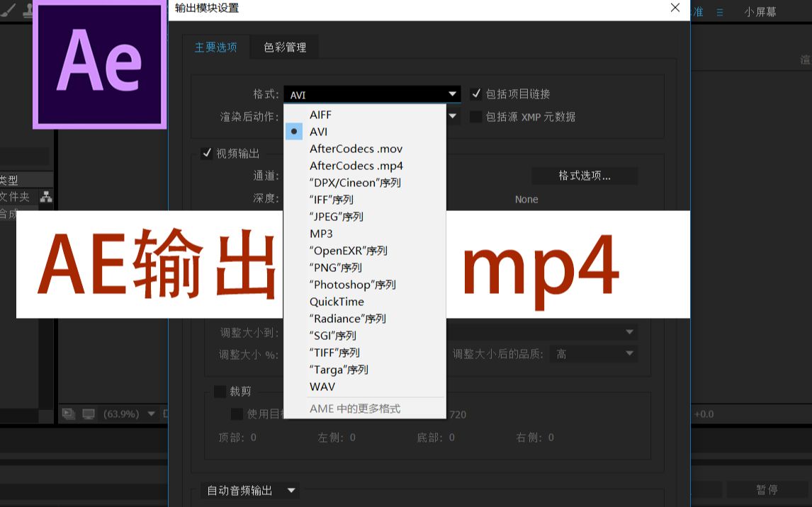The width and height of the screenshot is (812, 507).
Task: Select MP3 output format
Action: pos(365,234)
